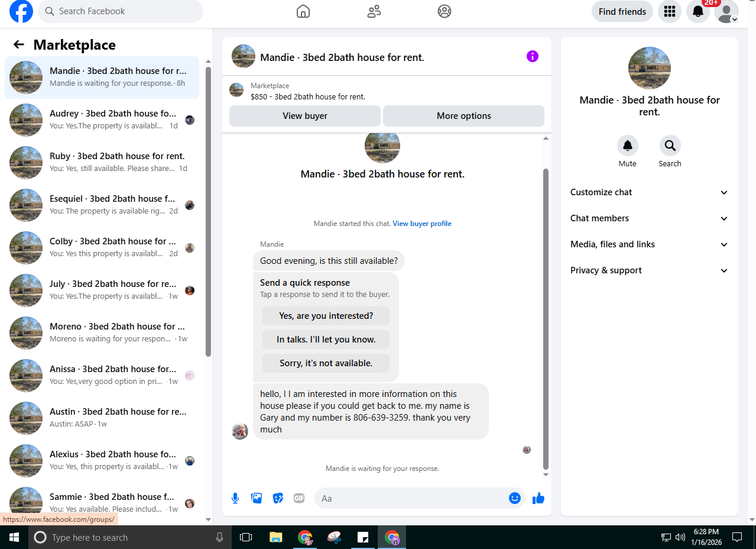Open the Sammie conversation
Image resolution: width=756 pixels, height=549 pixels.
point(102,503)
